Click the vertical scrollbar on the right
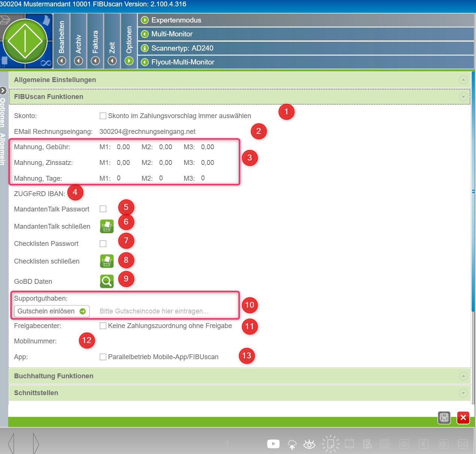 pyautogui.click(x=473, y=191)
